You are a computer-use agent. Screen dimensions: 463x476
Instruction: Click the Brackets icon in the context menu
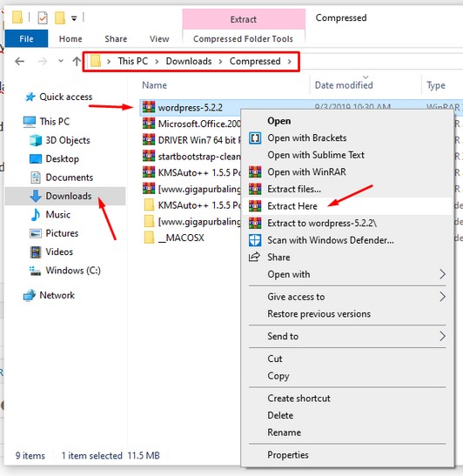coord(255,138)
